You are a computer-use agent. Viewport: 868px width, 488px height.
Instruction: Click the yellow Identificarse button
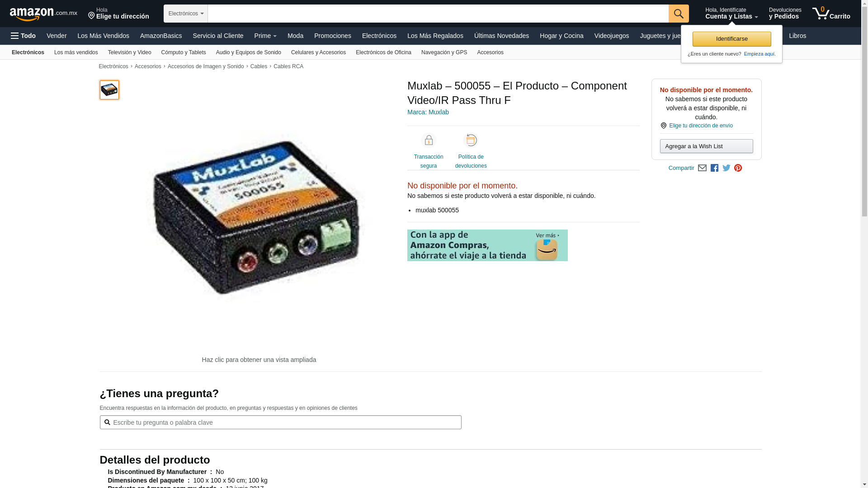(x=731, y=39)
